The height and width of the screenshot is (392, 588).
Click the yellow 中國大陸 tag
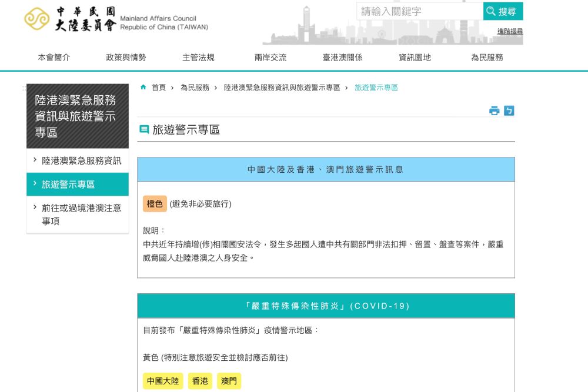pos(163,381)
